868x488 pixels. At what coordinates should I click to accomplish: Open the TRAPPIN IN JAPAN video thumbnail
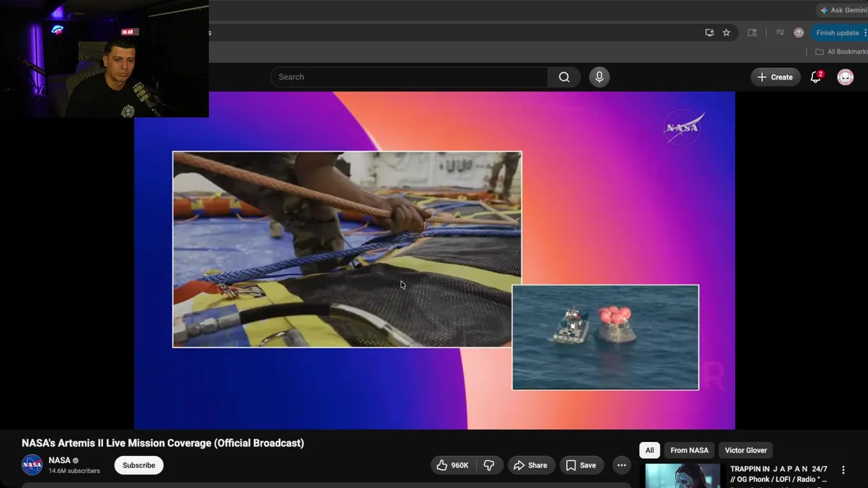[x=682, y=476]
